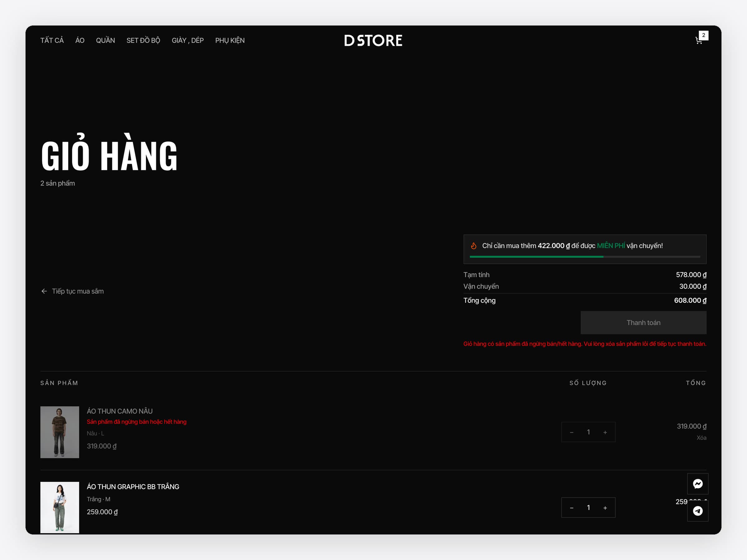Screen dimensions: 747x560
Task: Click the 608.000 ₫ total amount
Action: click(x=690, y=301)
